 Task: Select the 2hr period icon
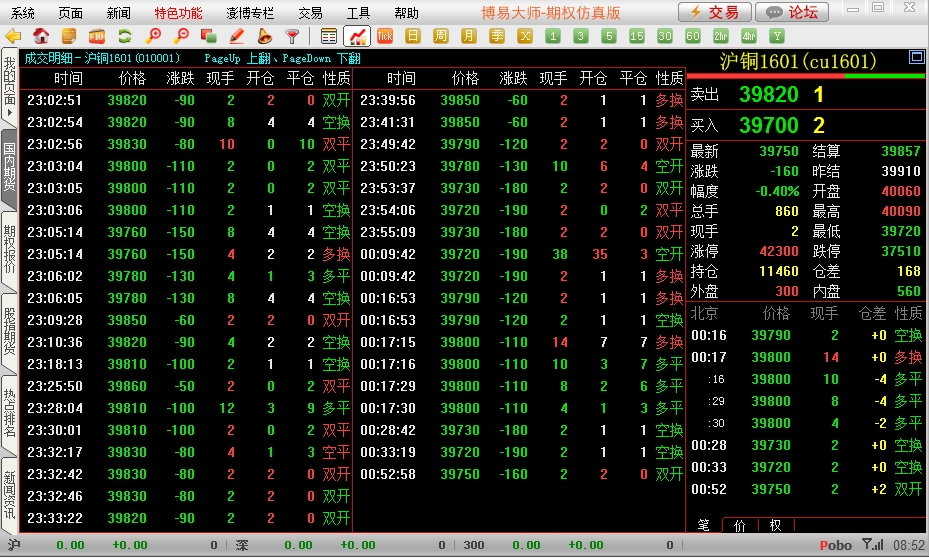pos(720,36)
